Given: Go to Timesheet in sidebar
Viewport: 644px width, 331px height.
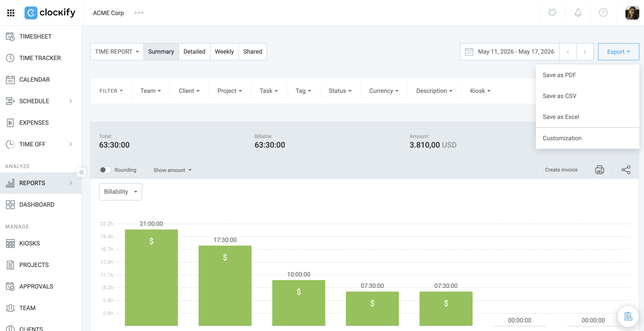Looking at the screenshot, I should pos(41,36).
